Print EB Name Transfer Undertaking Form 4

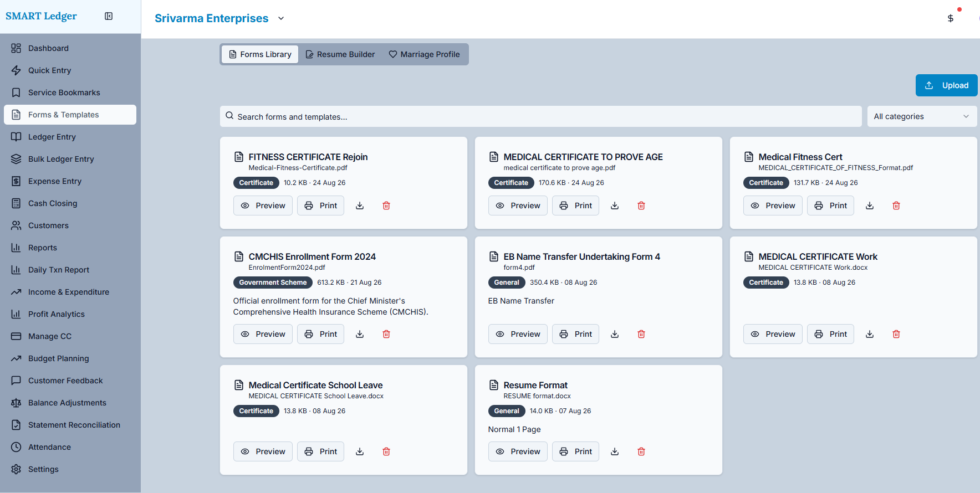coord(575,334)
